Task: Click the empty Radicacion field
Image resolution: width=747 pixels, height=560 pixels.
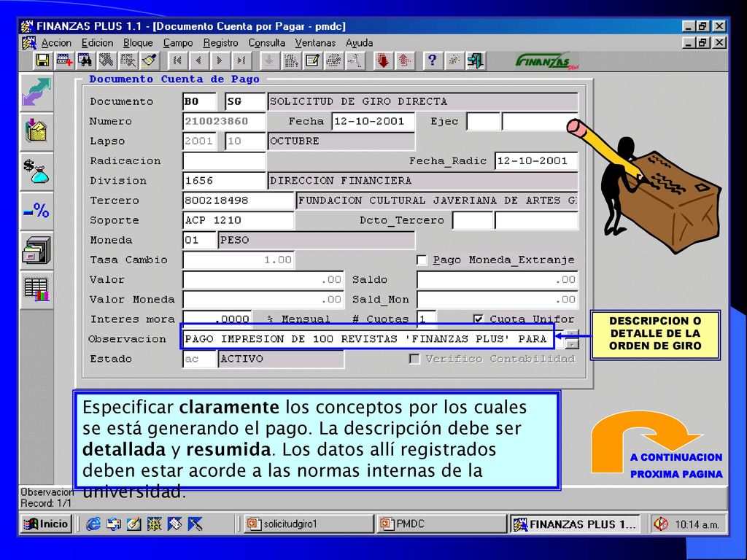Action: (224, 161)
